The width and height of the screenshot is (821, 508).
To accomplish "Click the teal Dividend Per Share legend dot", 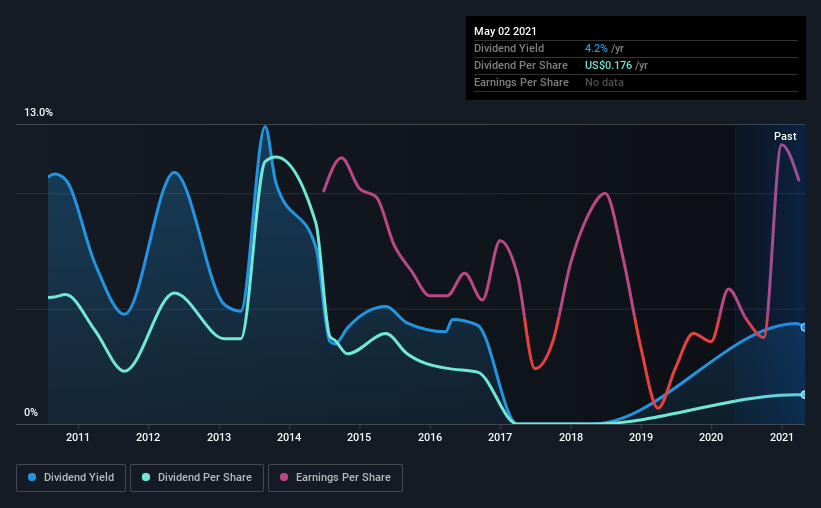I will [146, 477].
